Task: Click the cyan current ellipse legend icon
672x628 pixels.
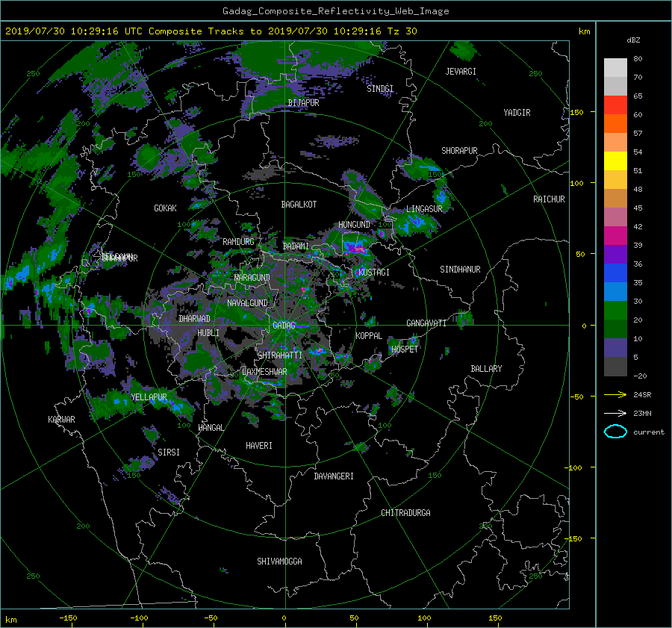Action: coord(615,432)
